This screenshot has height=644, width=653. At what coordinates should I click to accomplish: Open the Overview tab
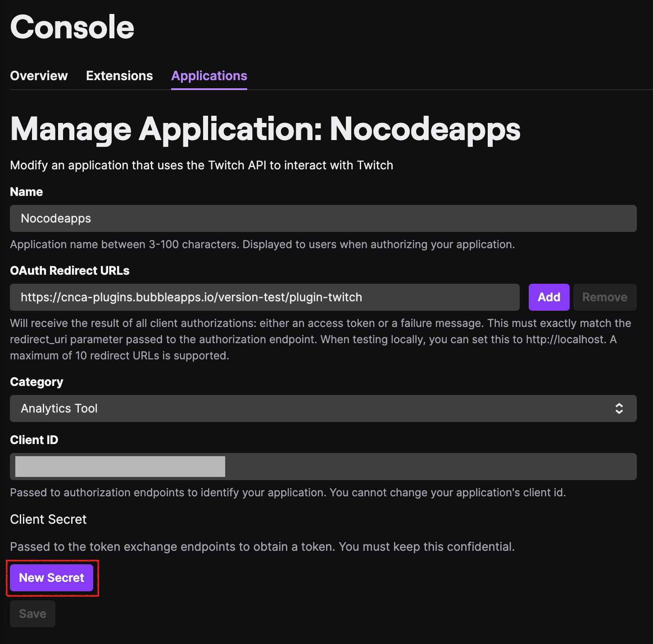(x=39, y=76)
